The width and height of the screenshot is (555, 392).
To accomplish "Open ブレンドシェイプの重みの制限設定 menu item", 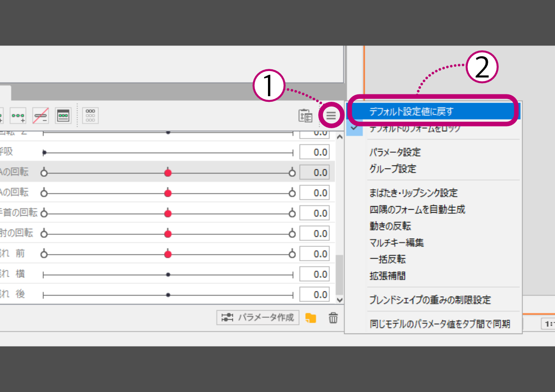I will coord(434,300).
